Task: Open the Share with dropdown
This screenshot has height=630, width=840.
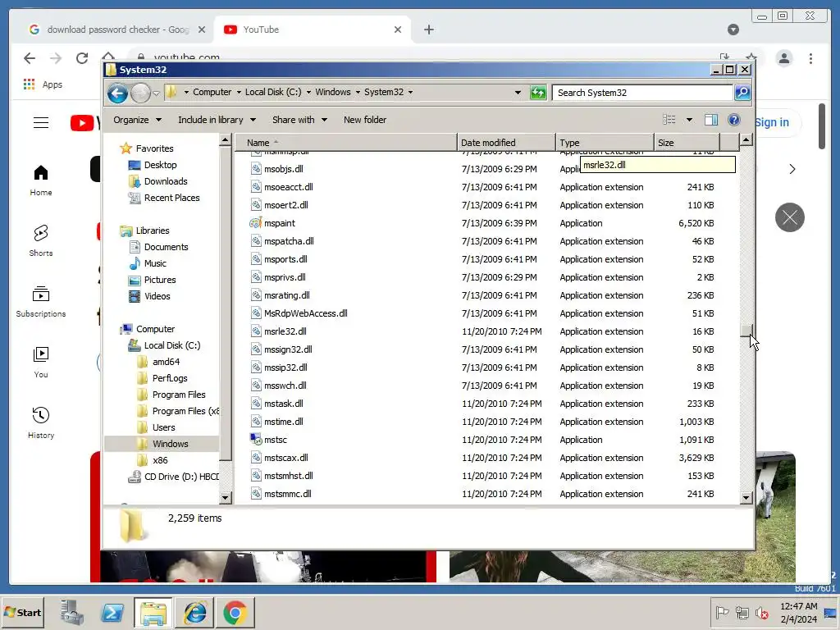Action: coord(299,120)
